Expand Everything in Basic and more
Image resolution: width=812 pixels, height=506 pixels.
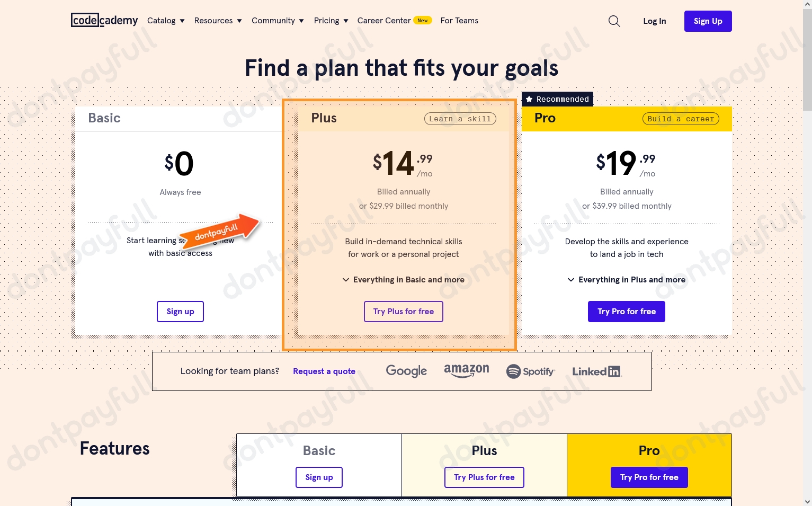(403, 280)
